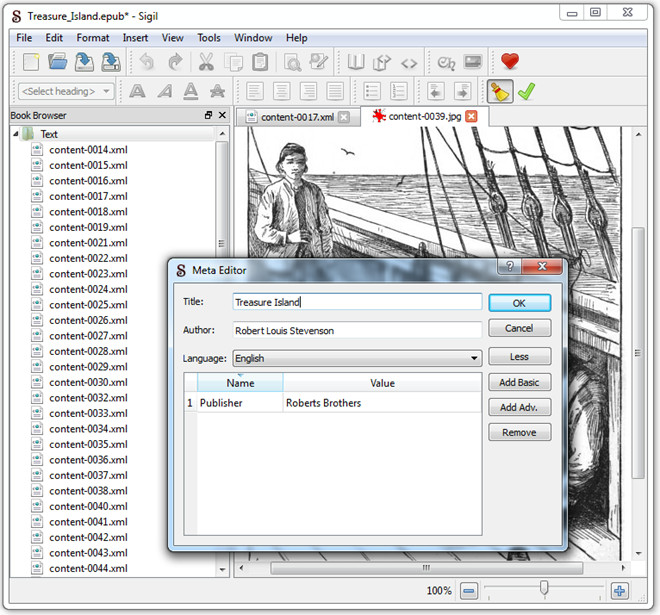Cut using the scissors icon
This screenshot has width=660, height=615.
[x=206, y=62]
